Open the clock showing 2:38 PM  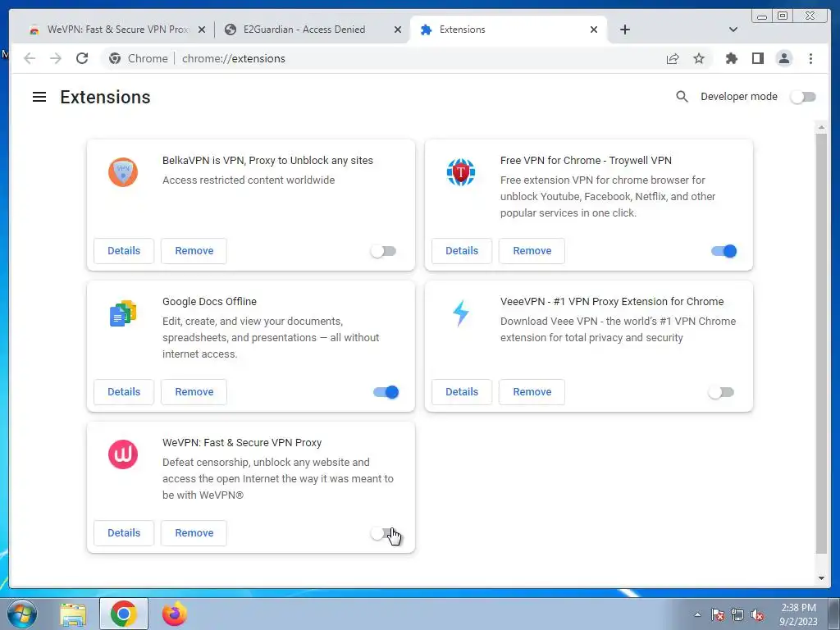coord(798,614)
